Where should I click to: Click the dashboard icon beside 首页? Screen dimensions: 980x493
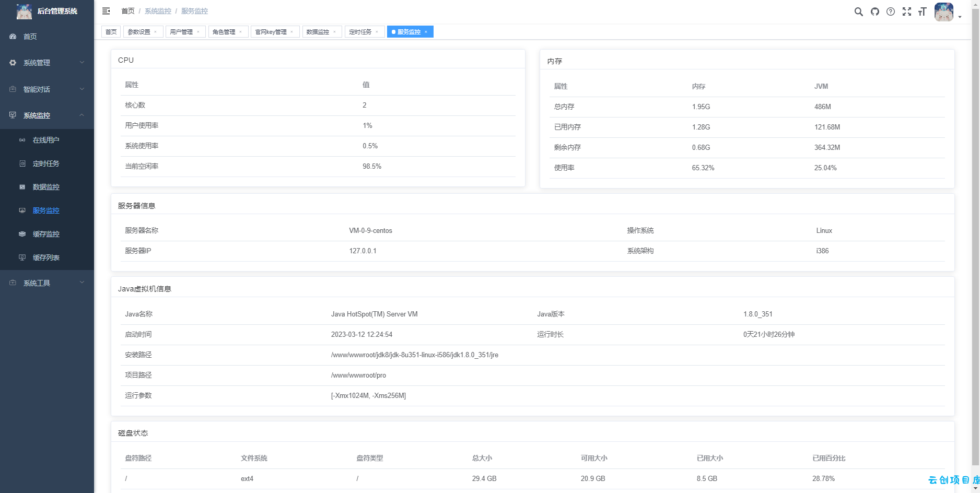[x=13, y=37]
